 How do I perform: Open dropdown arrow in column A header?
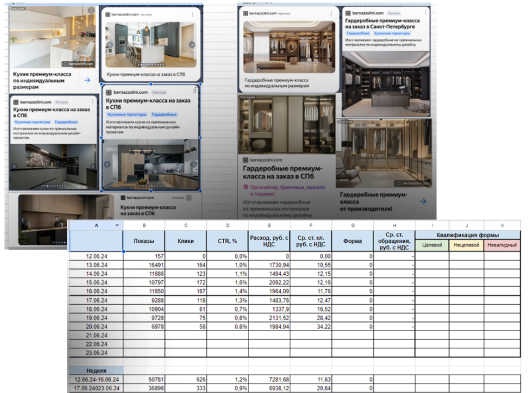pyautogui.click(x=117, y=225)
